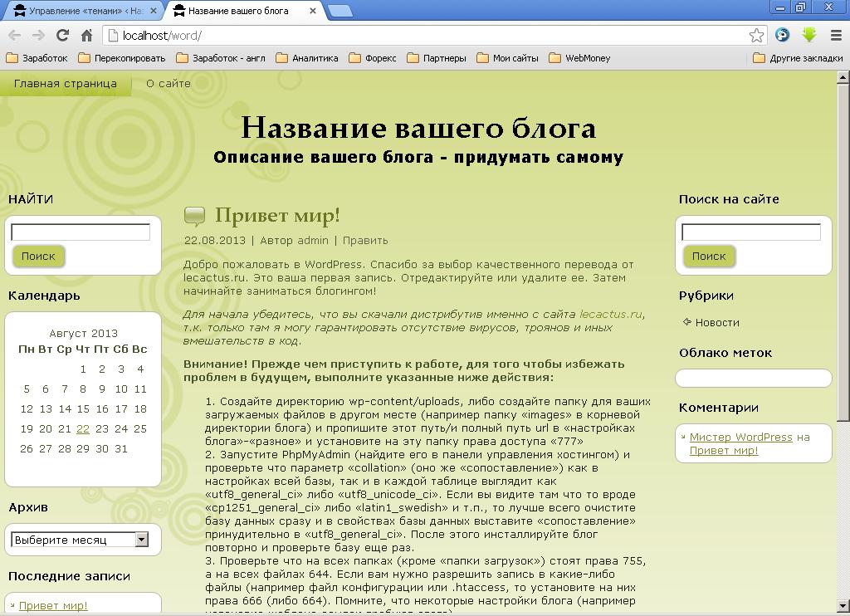Click the vertical scrollbar thumb
This screenshot has height=616, width=850.
coord(843,252)
